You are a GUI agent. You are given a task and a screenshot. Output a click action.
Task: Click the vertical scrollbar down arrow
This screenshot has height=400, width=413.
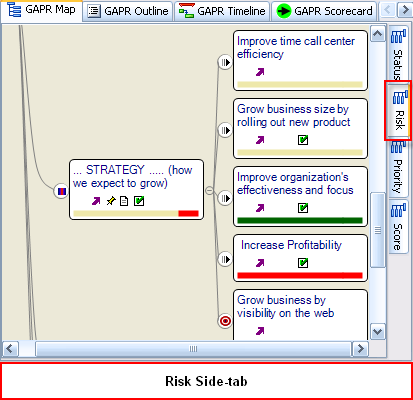pos(378,332)
